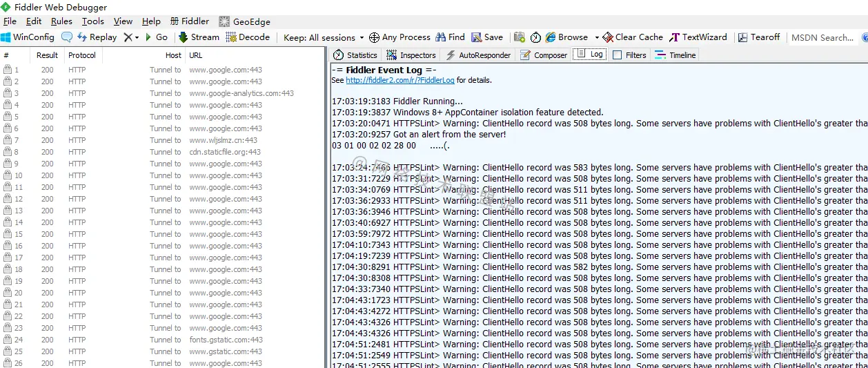Click log entry timestamped 17:04:30:8291
Image resolution: width=868 pixels, height=368 pixels.
point(600,267)
